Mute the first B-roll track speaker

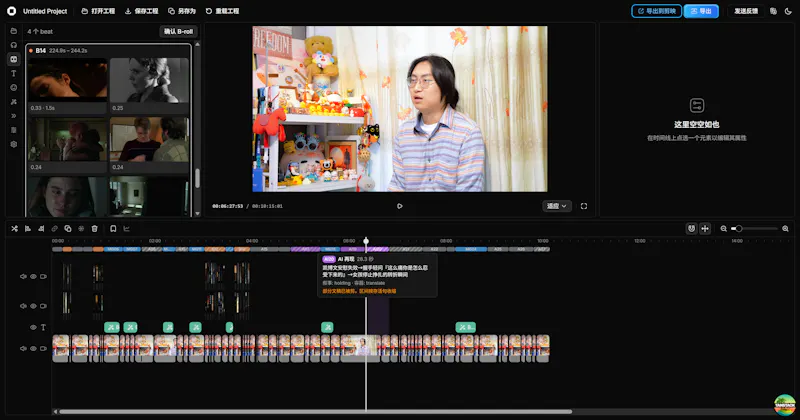[23, 276]
